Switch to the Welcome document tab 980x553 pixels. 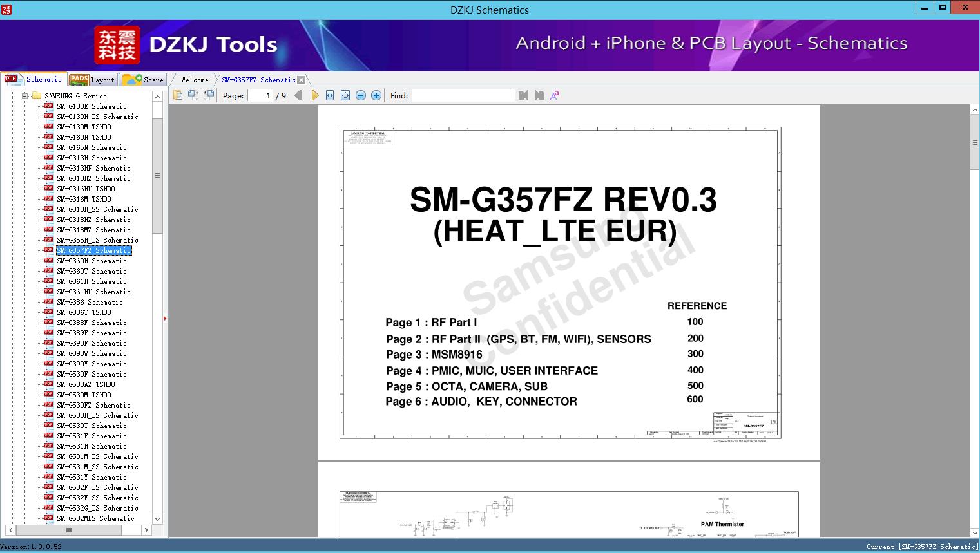click(194, 80)
